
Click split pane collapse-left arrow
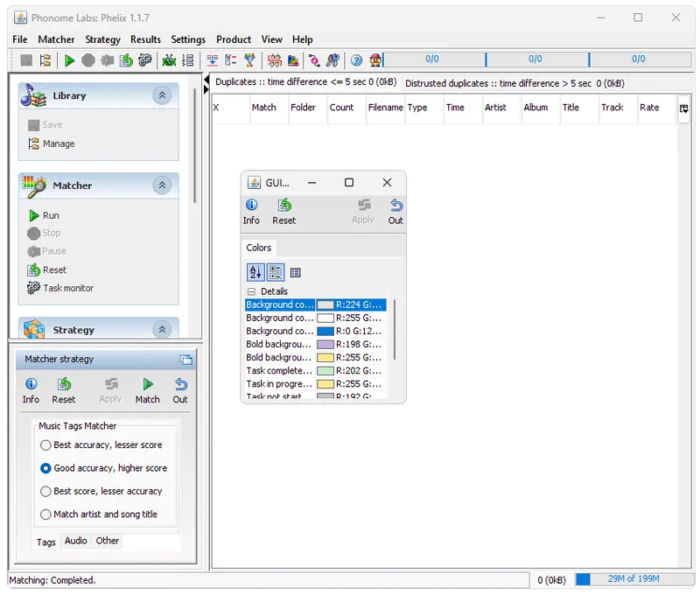coord(206,80)
